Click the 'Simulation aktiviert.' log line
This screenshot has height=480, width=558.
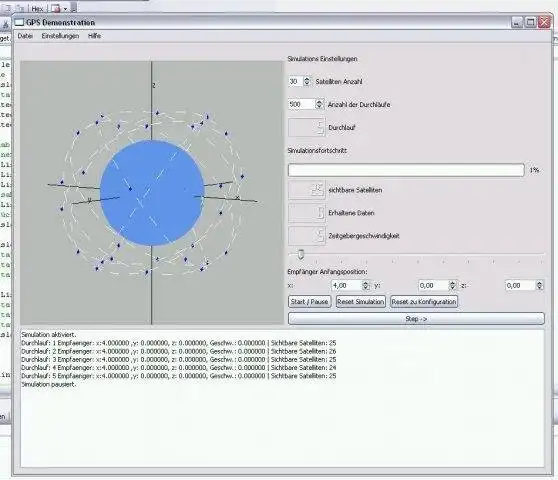(49, 335)
